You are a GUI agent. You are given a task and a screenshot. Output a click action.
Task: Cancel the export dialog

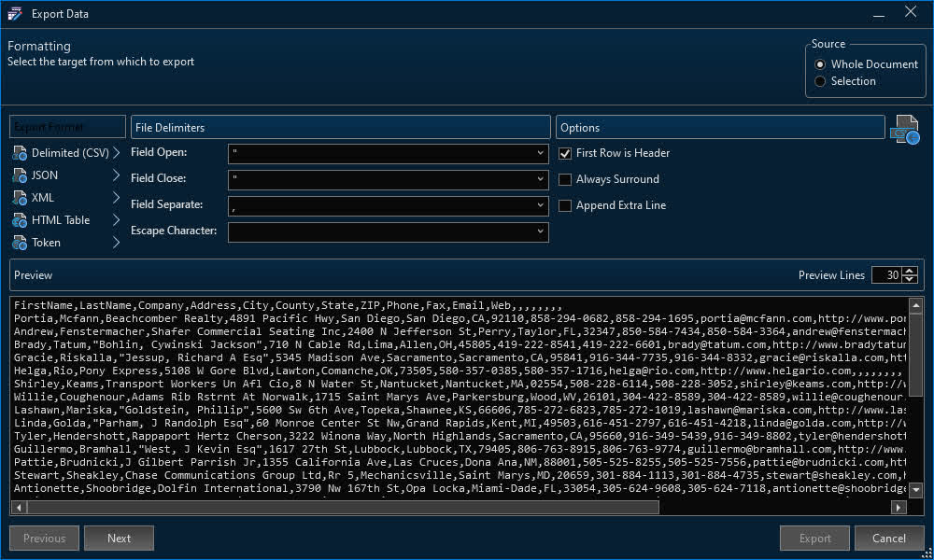888,538
